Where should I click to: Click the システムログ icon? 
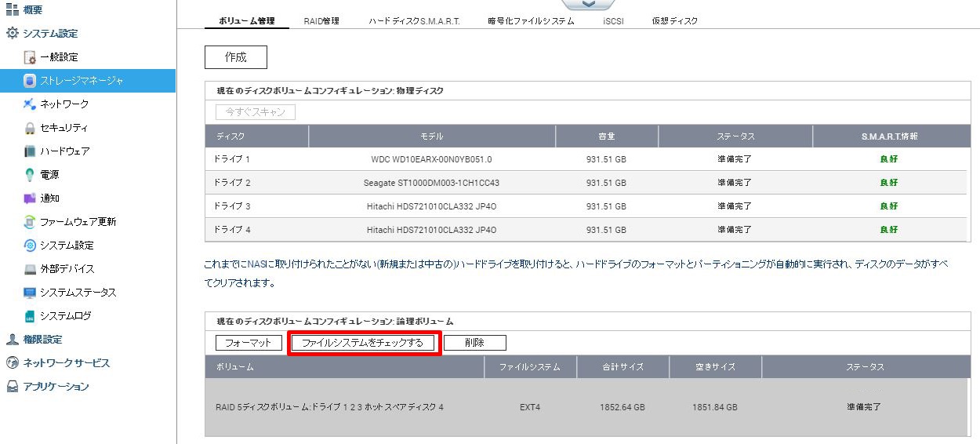[x=30, y=316]
